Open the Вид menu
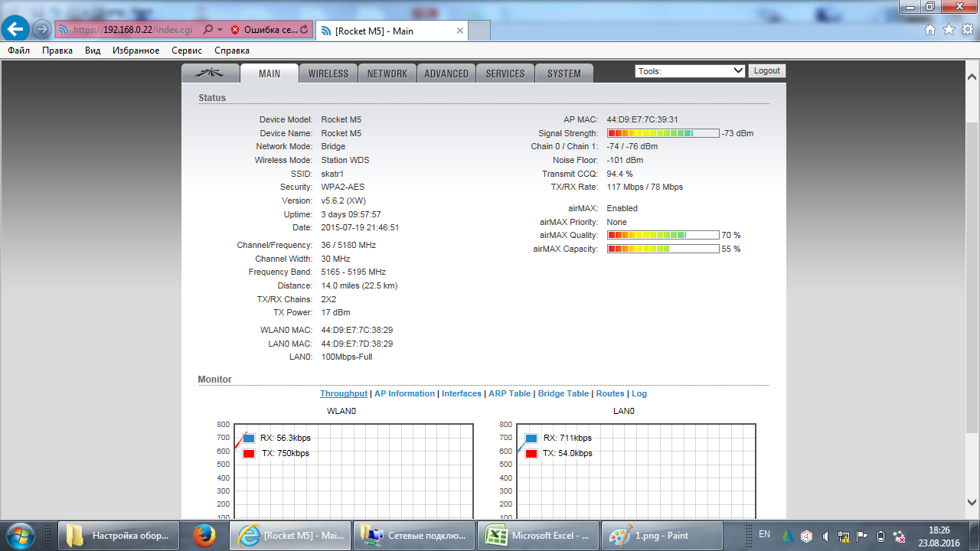This screenshot has width=980, height=551. [x=93, y=51]
